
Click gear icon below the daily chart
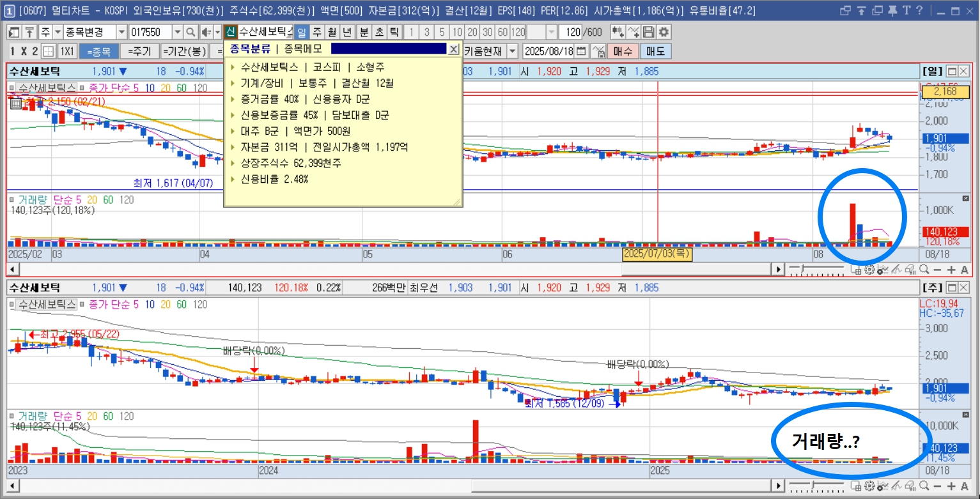point(869,270)
